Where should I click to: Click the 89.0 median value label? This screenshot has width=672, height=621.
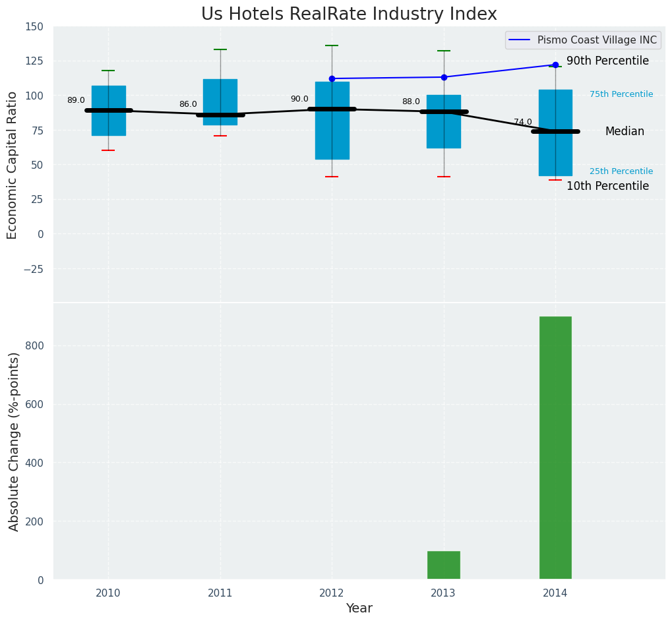tap(76, 100)
